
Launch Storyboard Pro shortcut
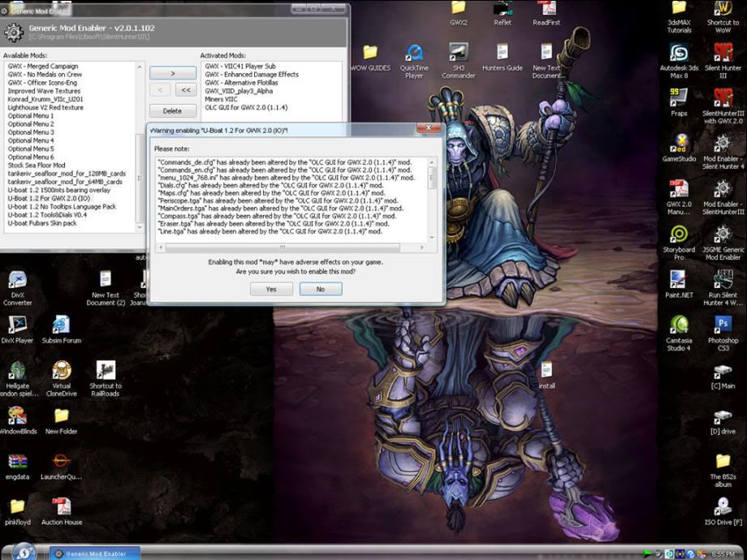tap(679, 243)
